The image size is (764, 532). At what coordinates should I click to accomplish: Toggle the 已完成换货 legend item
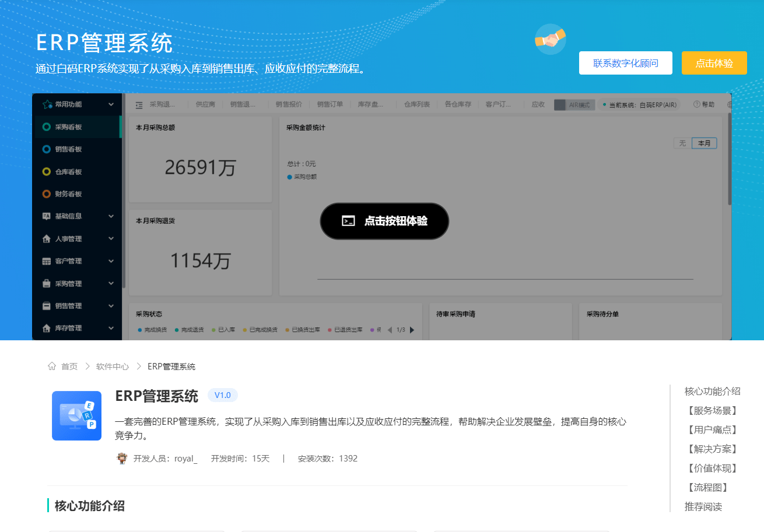[260, 330]
